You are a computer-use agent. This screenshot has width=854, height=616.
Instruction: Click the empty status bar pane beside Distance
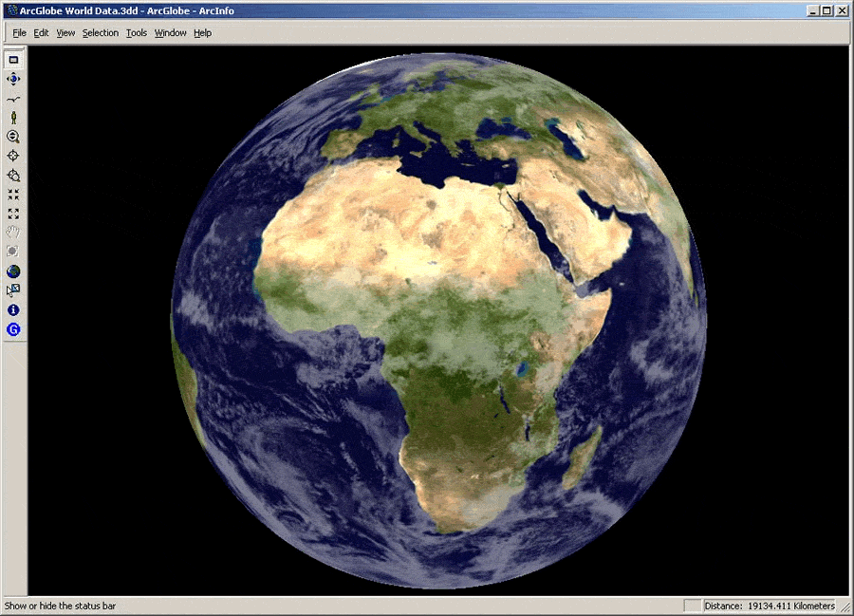click(x=693, y=606)
